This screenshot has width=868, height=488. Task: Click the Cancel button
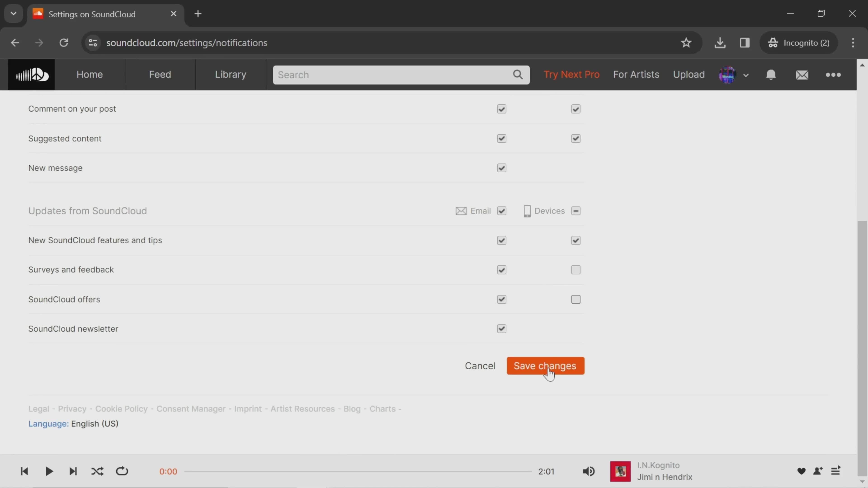coord(481,366)
